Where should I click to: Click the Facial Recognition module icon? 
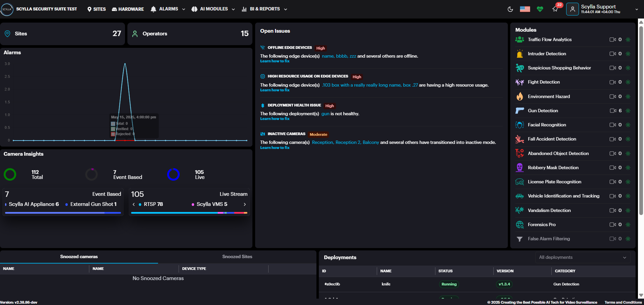[x=520, y=125]
